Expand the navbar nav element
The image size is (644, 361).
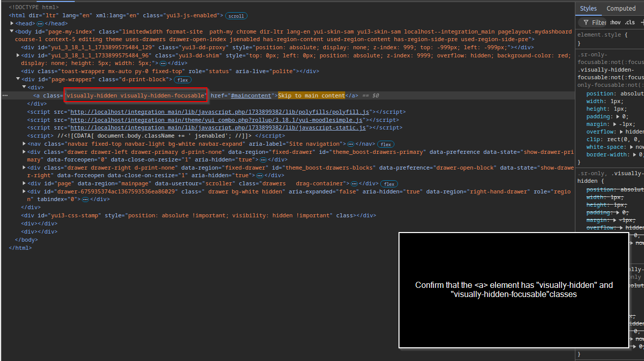(24, 144)
